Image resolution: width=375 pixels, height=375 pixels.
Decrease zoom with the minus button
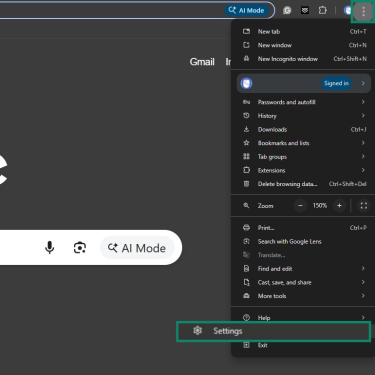300,206
